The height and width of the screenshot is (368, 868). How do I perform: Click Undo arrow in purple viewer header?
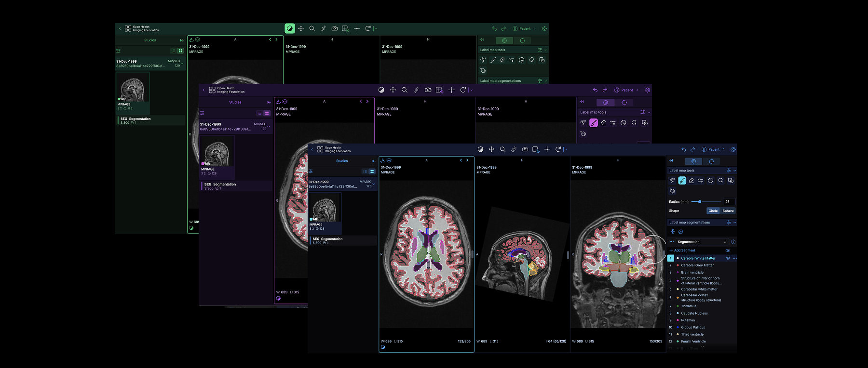tap(595, 90)
